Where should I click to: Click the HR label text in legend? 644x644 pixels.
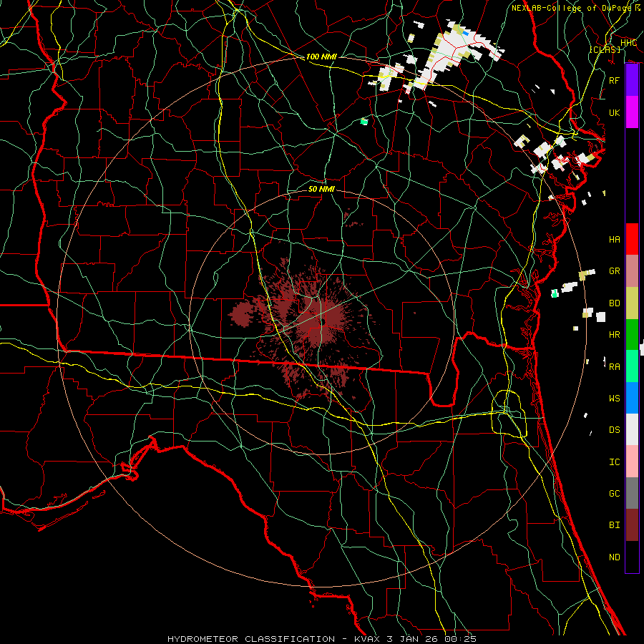tap(615, 335)
